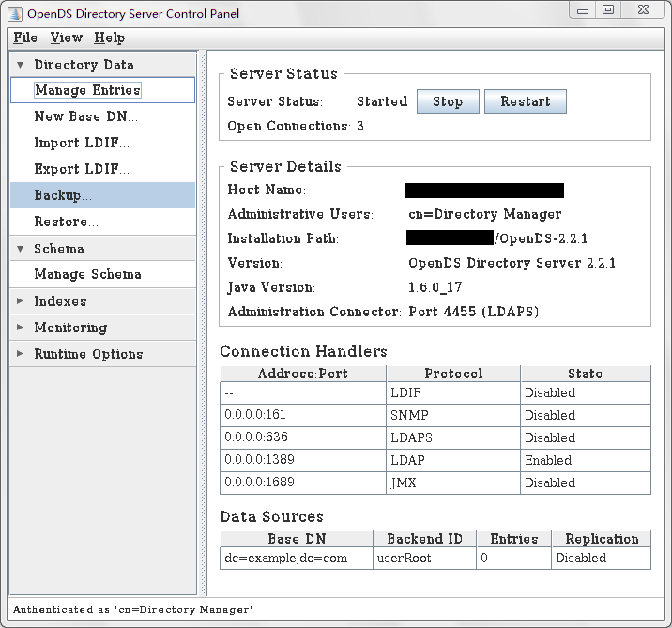
Task: Click Port 4455 (LDAPS) connector value
Action: click(x=473, y=312)
